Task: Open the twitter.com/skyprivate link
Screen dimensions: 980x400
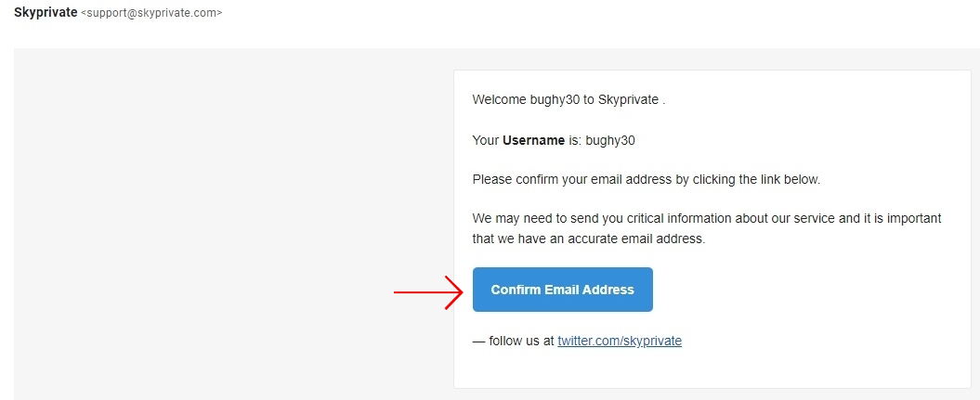Action: click(620, 342)
